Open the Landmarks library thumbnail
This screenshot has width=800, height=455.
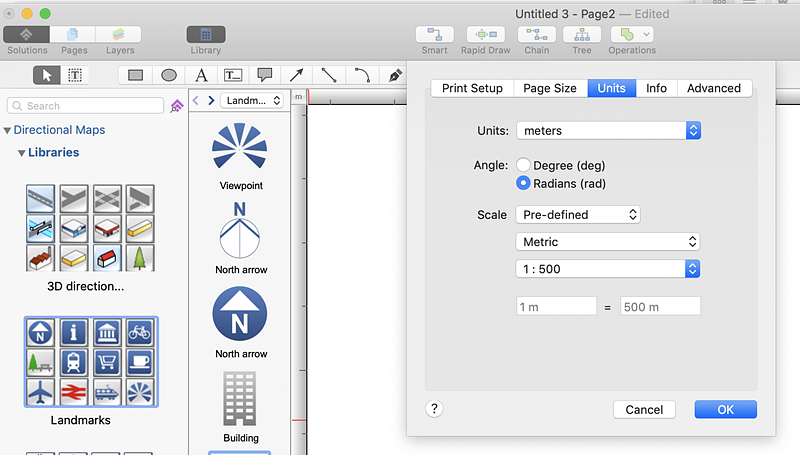[91, 362]
